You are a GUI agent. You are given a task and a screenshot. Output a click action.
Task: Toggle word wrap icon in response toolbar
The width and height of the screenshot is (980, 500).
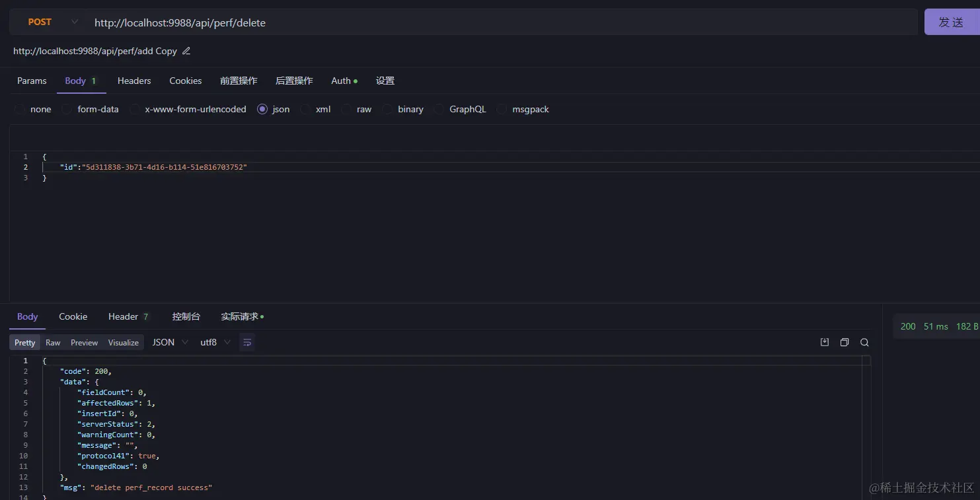tap(247, 342)
